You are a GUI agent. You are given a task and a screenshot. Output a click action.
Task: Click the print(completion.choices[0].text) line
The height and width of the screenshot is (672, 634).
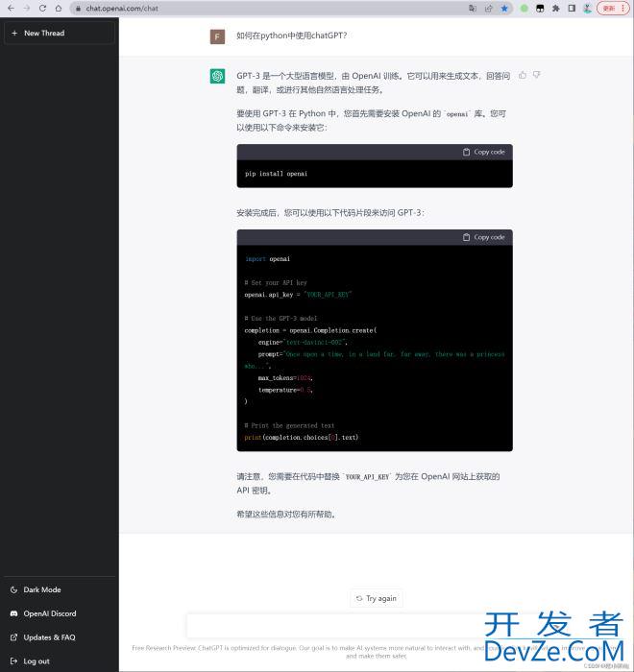point(301,438)
